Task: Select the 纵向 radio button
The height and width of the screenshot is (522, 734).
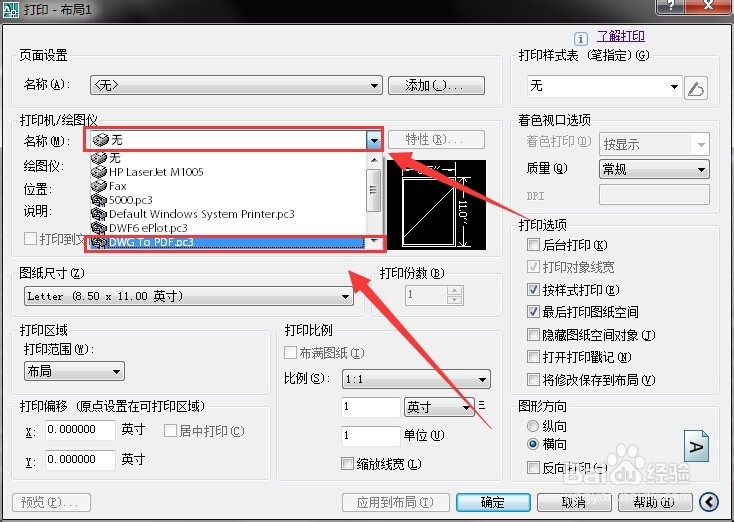Action: (x=533, y=426)
